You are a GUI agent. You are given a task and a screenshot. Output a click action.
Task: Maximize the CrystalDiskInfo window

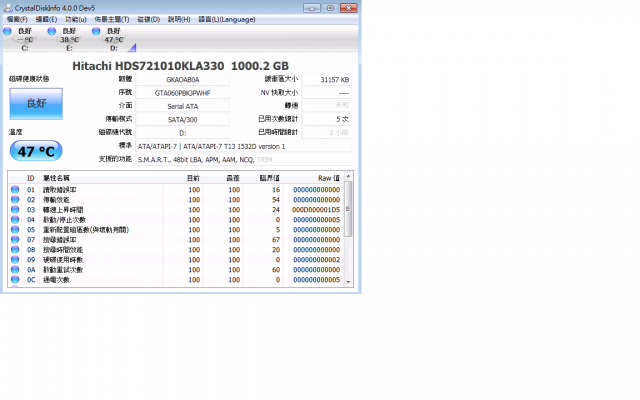pos(330,8)
